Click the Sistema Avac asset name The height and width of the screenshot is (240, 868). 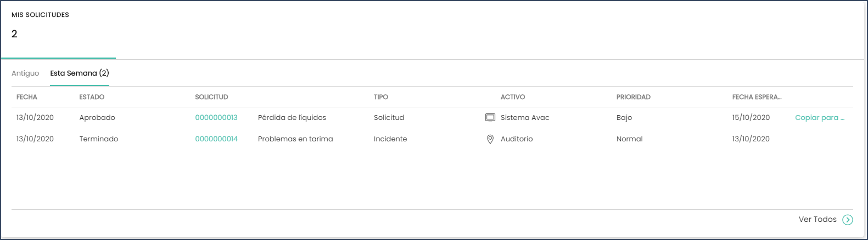525,118
